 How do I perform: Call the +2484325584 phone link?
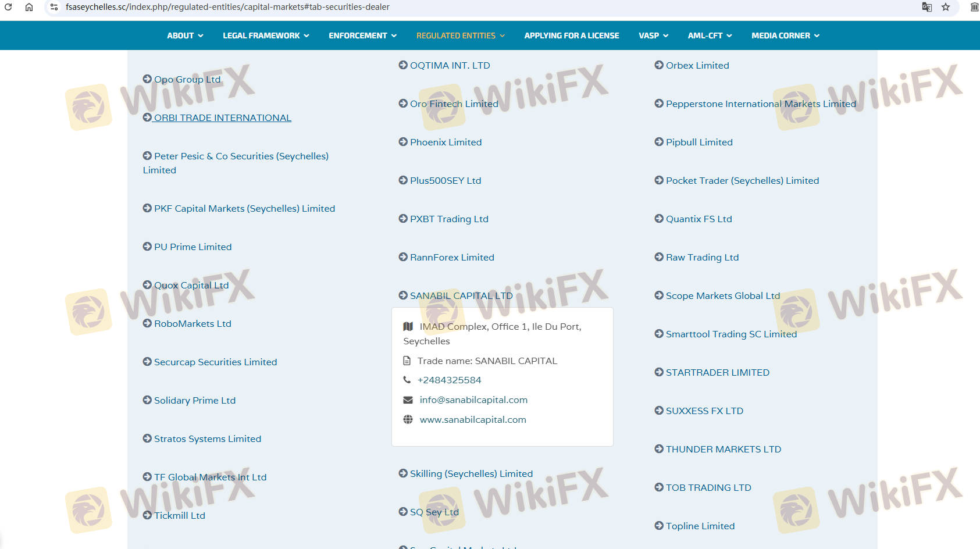450,380
